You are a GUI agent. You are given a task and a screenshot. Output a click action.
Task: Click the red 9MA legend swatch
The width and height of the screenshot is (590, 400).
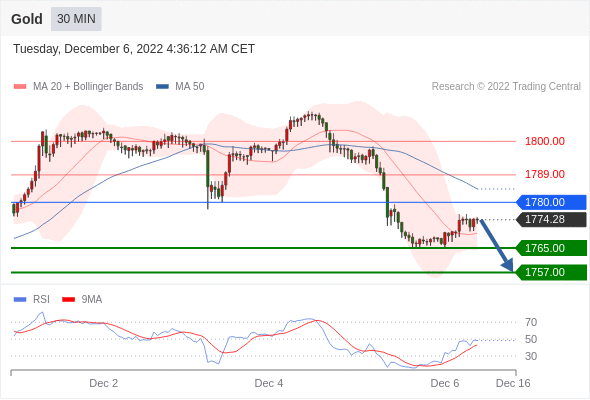click(x=68, y=300)
